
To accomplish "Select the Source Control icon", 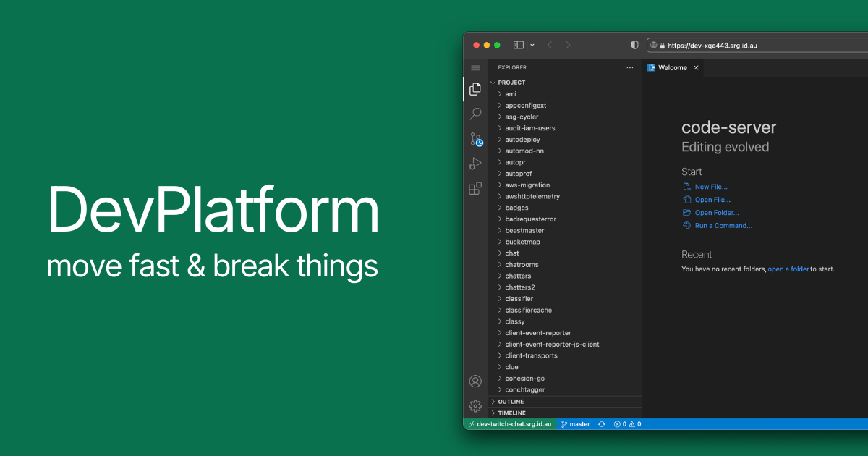I will [x=475, y=139].
